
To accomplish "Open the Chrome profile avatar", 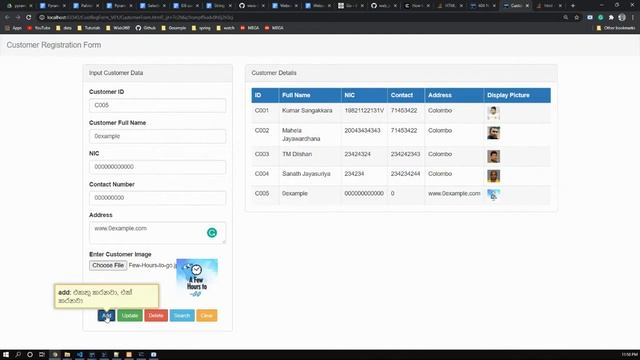I will [x=622, y=18].
